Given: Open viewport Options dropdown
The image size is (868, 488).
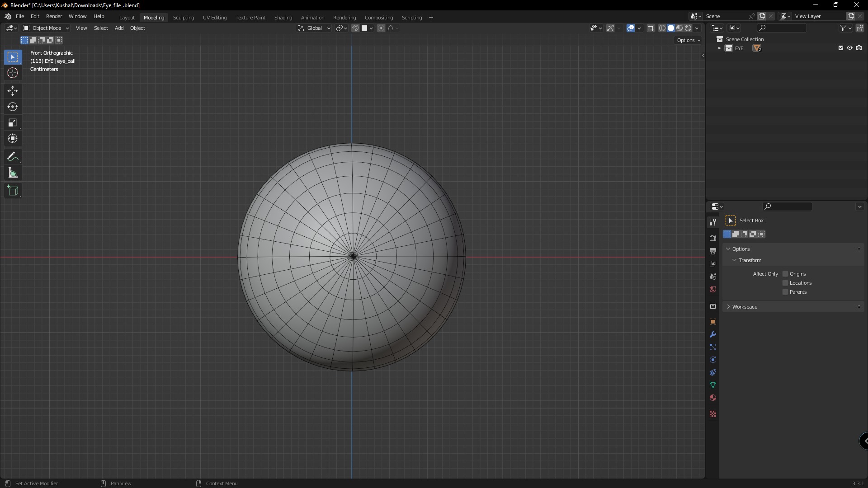Looking at the screenshot, I should click(x=689, y=40).
